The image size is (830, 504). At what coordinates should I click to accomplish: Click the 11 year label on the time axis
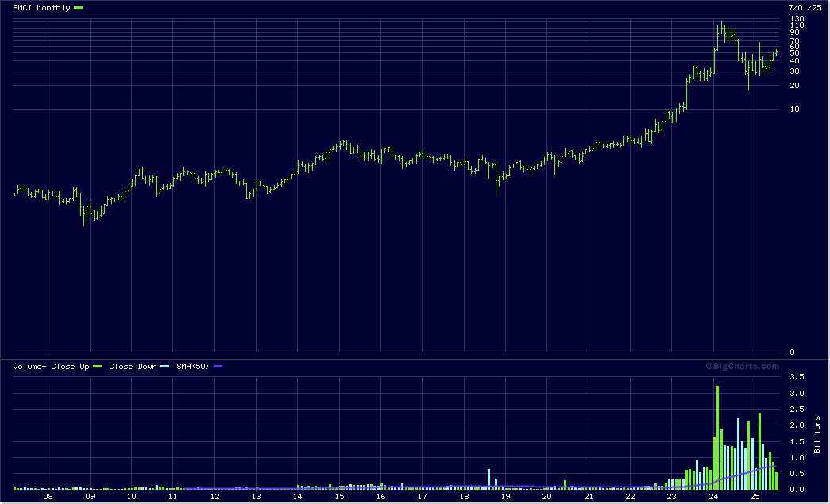(172, 497)
